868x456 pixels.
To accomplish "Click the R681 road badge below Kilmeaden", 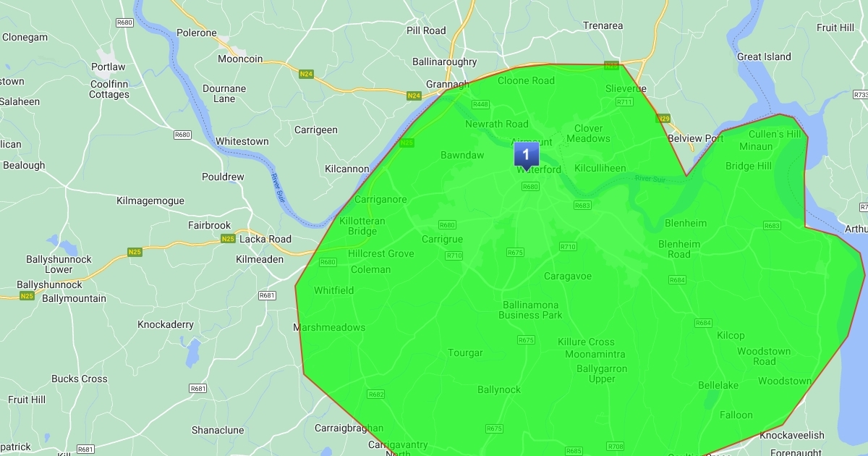I will pyautogui.click(x=268, y=295).
